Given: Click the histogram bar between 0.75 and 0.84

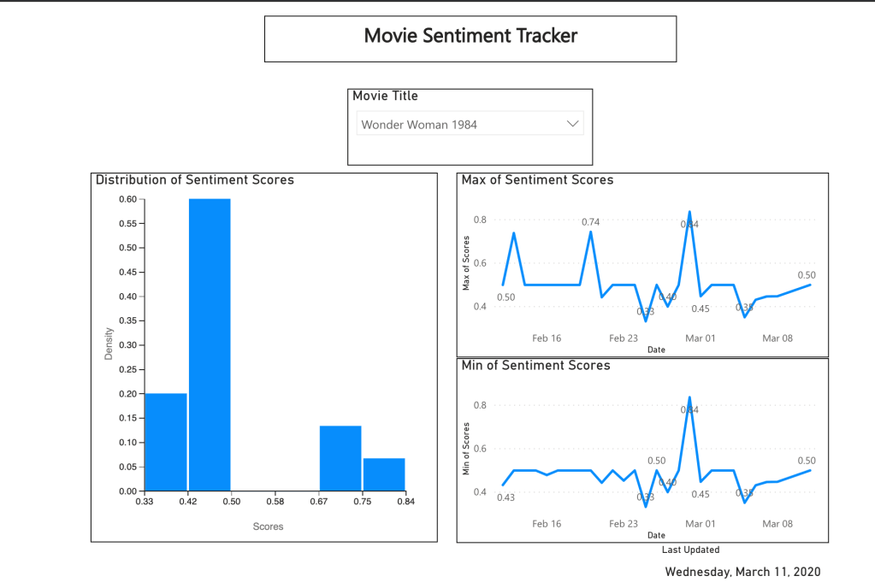Looking at the screenshot, I should (x=384, y=474).
